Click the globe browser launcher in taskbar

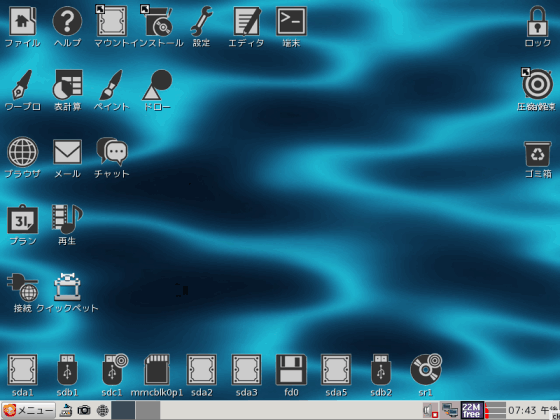[102, 410]
